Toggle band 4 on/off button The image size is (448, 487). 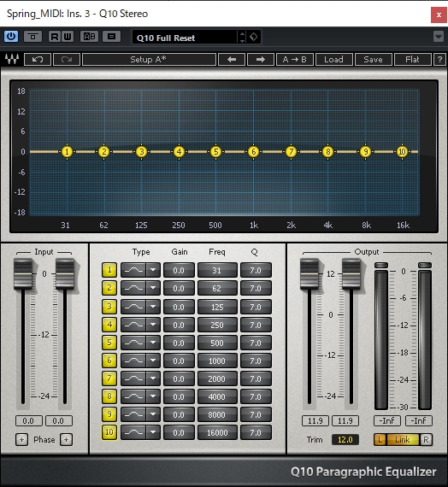(x=109, y=325)
